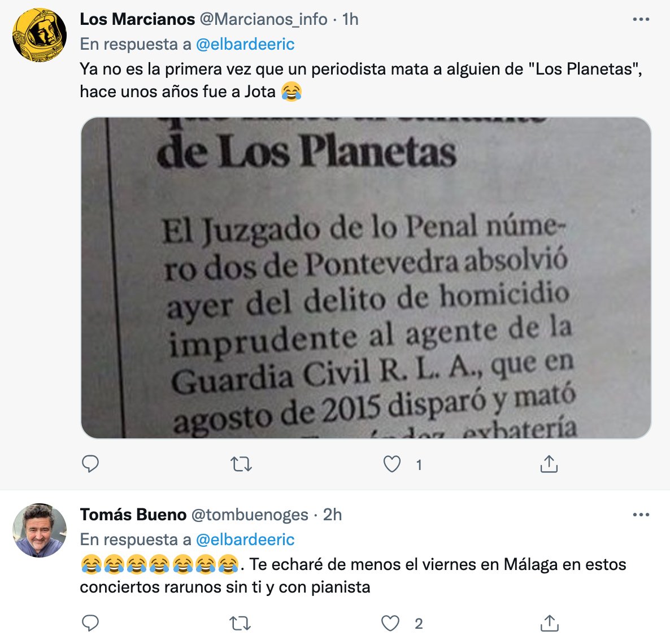The width and height of the screenshot is (670, 644).
Task: Click the @Marcianos_info handle
Action: coord(263,19)
